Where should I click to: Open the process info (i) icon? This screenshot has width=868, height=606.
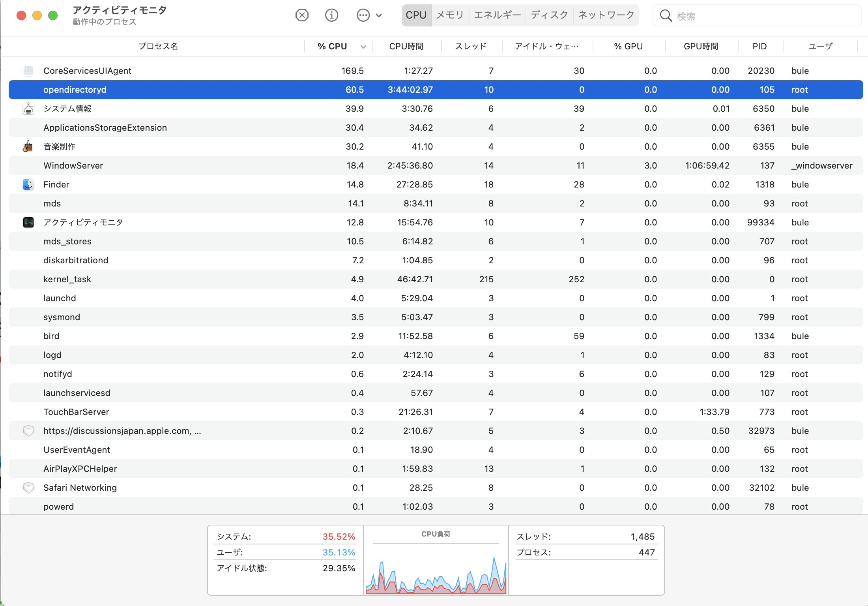[x=331, y=15]
